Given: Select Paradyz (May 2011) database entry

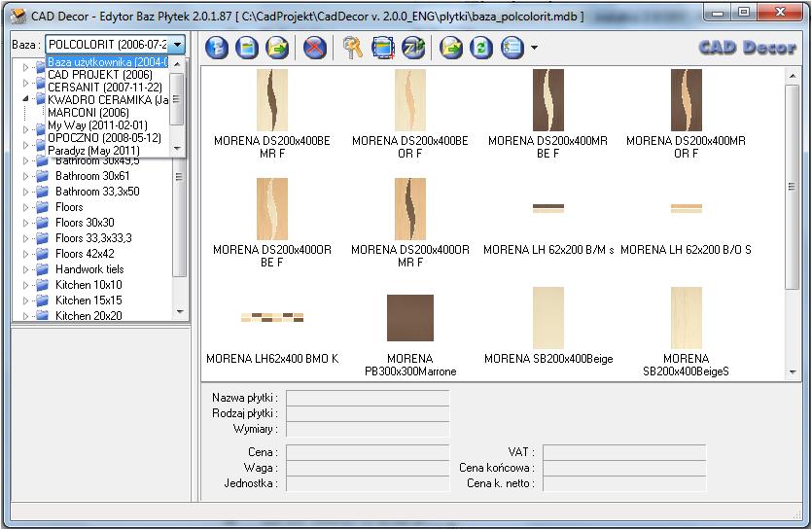Looking at the screenshot, I should coord(108,150).
